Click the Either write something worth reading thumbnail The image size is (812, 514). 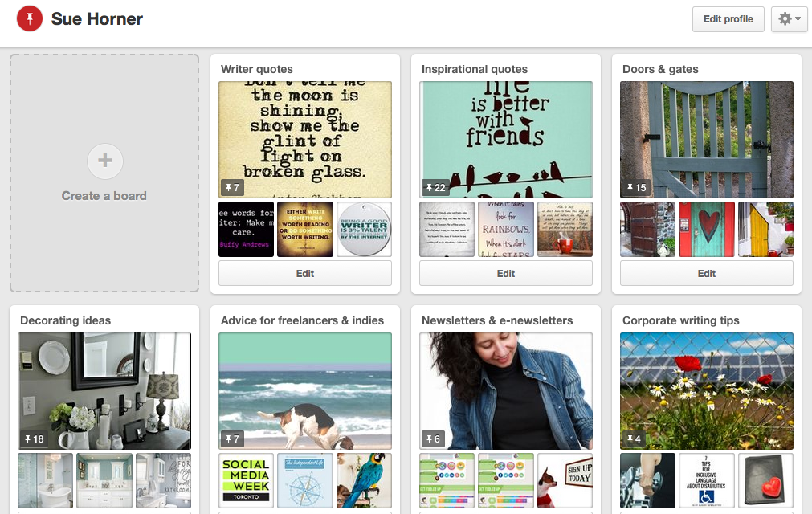coord(305,230)
